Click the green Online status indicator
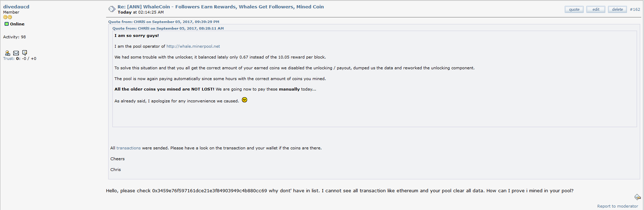644x210 pixels. click(x=7, y=24)
